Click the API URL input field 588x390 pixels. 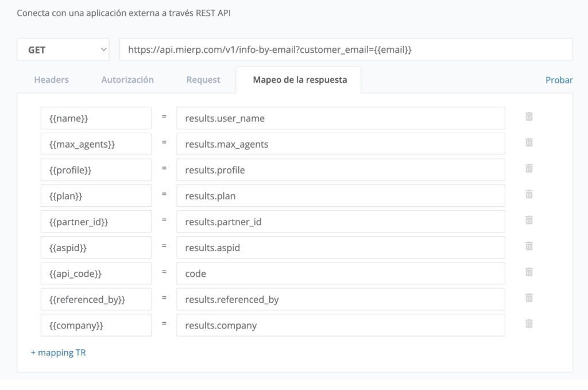[x=346, y=49]
